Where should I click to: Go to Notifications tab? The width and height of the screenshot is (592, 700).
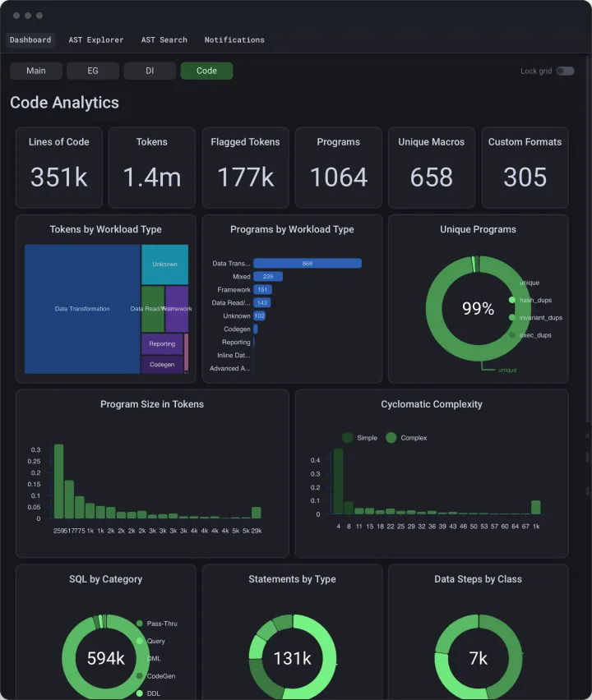(x=234, y=39)
